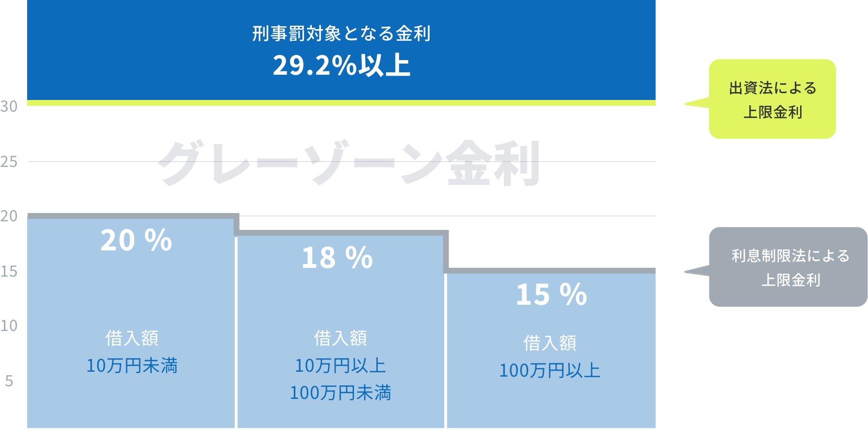Click the axis label "5"

click(x=9, y=381)
